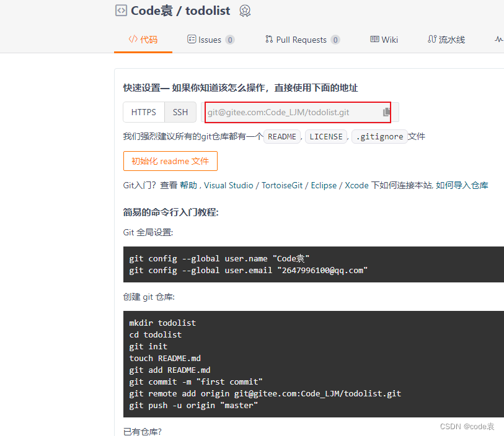504x436 pixels.
Task: Open the 帮助 help link
Action: coord(188,185)
